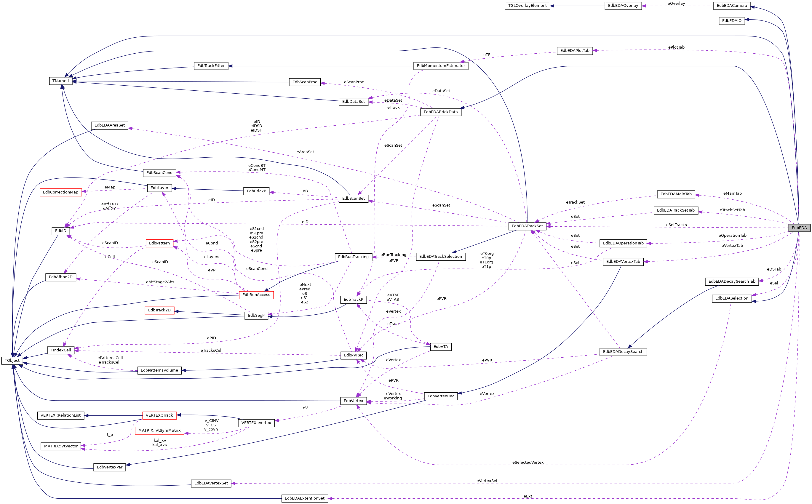Click the eVertexSet edge label

[487, 481]
